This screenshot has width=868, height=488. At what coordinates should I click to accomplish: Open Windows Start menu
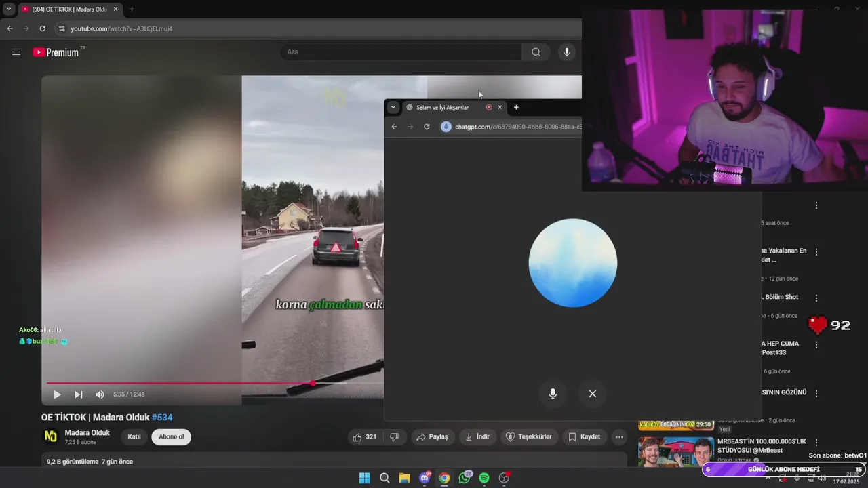point(364,478)
